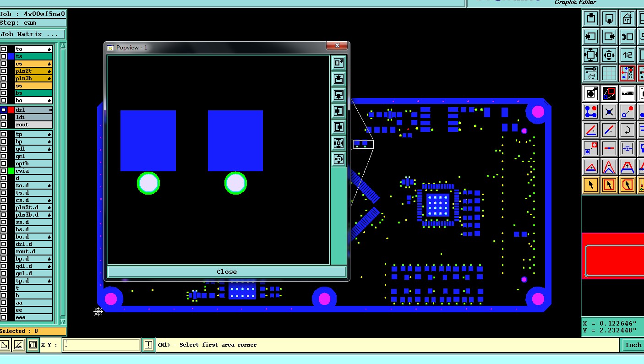This screenshot has height=364, width=644.
Task: Select the bo layer name
Action: (x=33, y=100)
